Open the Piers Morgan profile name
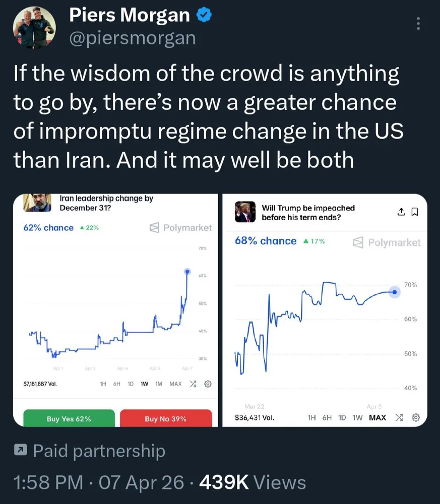The width and height of the screenshot is (440, 504). (x=129, y=16)
